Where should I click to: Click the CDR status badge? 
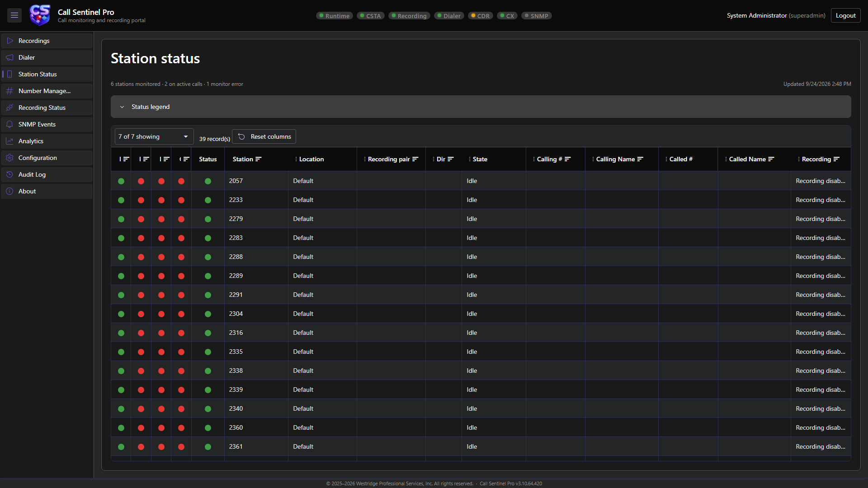point(481,16)
